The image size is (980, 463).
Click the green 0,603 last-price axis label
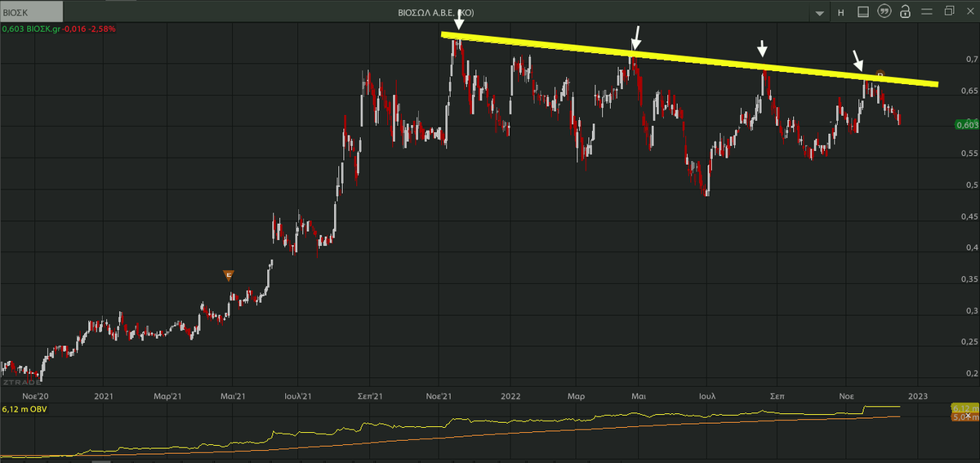coord(966,125)
